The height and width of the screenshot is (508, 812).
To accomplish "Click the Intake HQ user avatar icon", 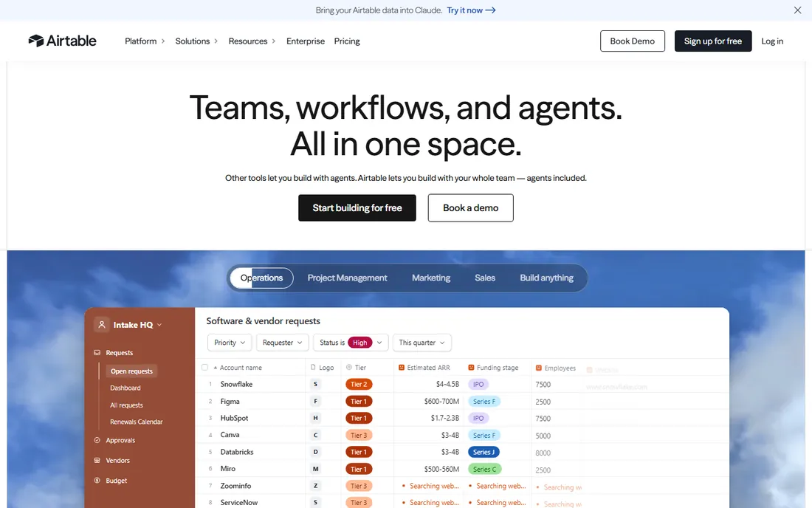I will [x=102, y=325].
